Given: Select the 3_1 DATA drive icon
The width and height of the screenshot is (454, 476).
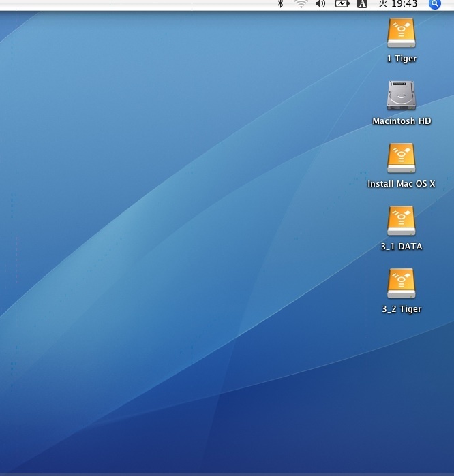Looking at the screenshot, I should tap(402, 221).
